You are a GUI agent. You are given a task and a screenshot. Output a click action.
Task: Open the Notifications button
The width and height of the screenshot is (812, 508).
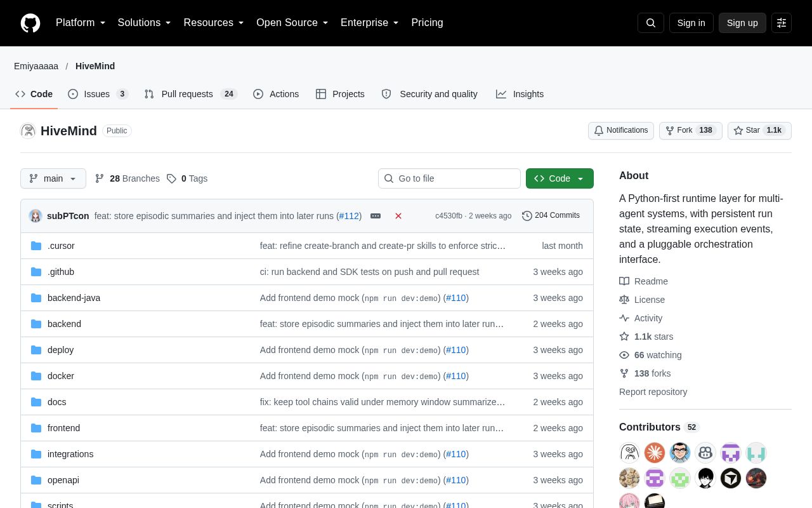[621, 131]
